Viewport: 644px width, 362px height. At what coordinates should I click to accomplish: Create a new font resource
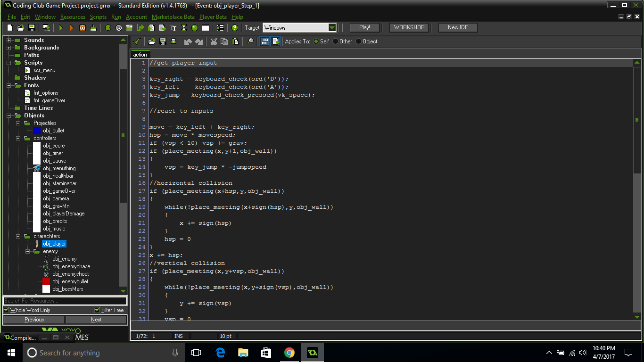point(173,27)
